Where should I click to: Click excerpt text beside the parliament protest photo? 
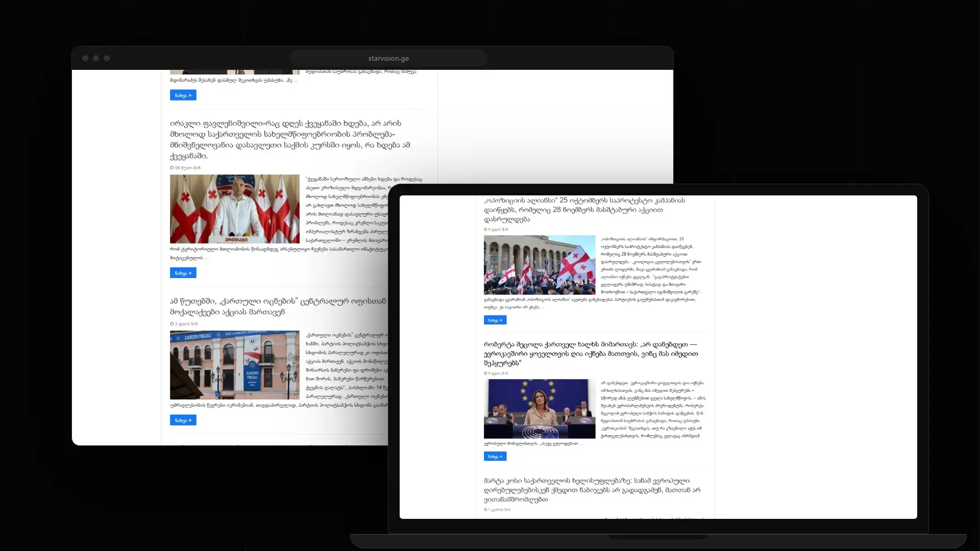click(x=651, y=265)
